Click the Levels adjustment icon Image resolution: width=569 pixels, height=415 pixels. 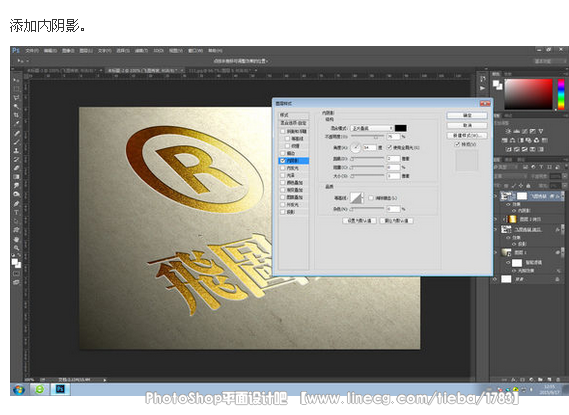(x=516, y=131)
